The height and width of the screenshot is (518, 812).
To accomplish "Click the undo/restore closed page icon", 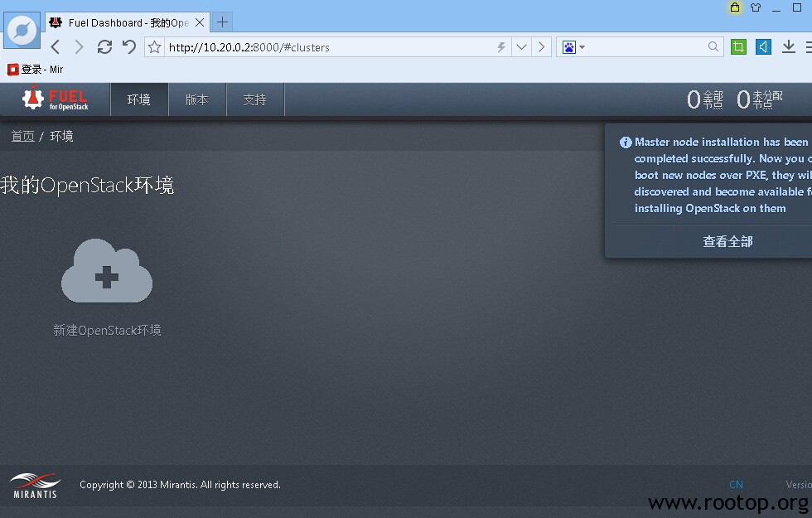I will [x=129, y=47].
